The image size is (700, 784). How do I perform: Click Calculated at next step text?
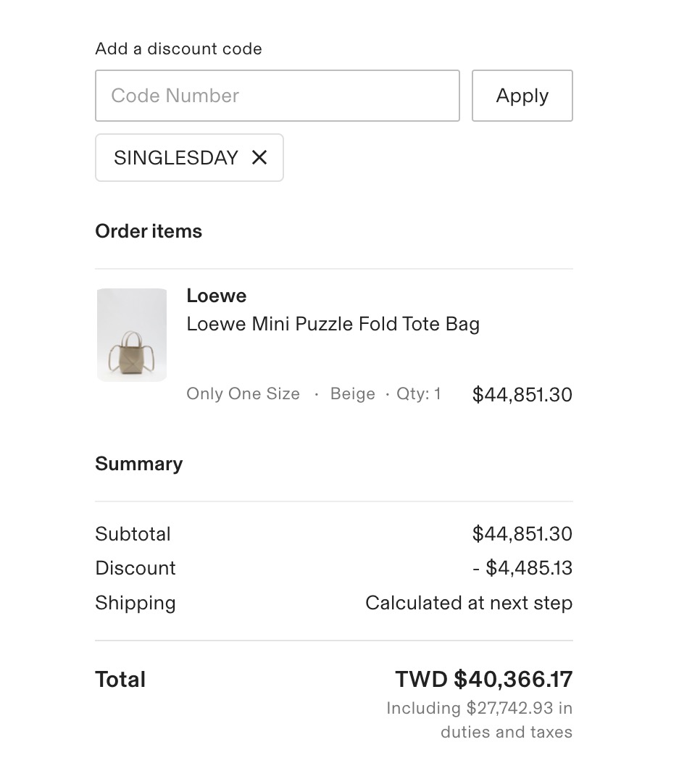468,603
